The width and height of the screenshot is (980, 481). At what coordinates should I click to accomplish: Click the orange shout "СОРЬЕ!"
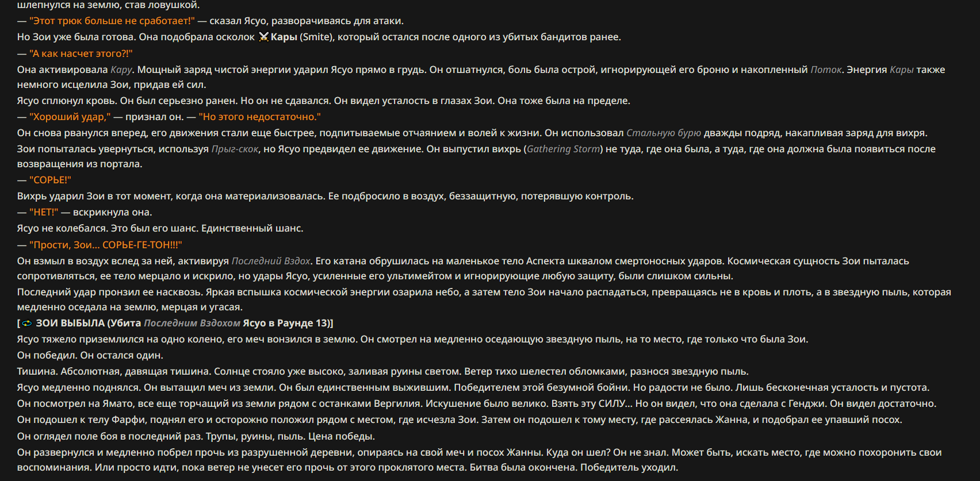tap(50, 180)
